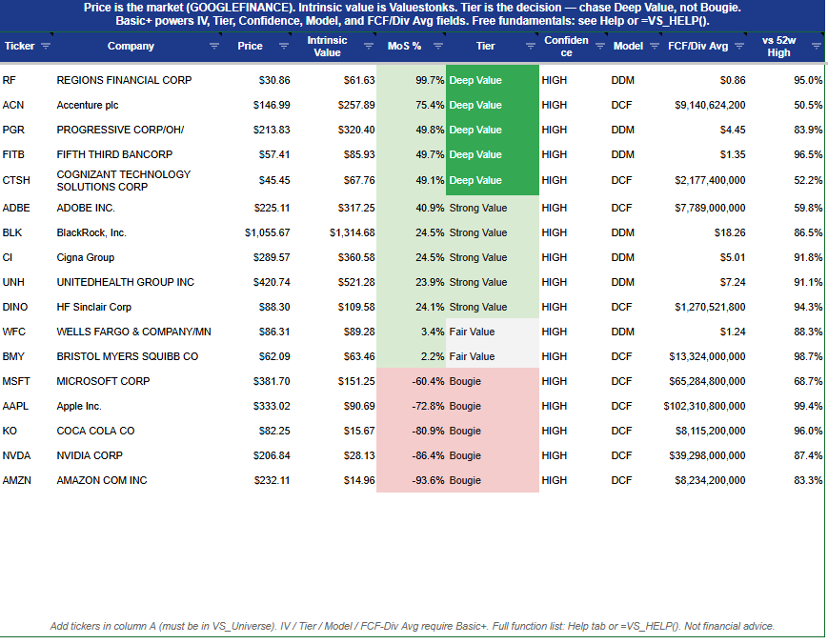Select the AMZN ticker cell
Screen dimensions: 828x644
pyautogui.click(x=27, y=480)
